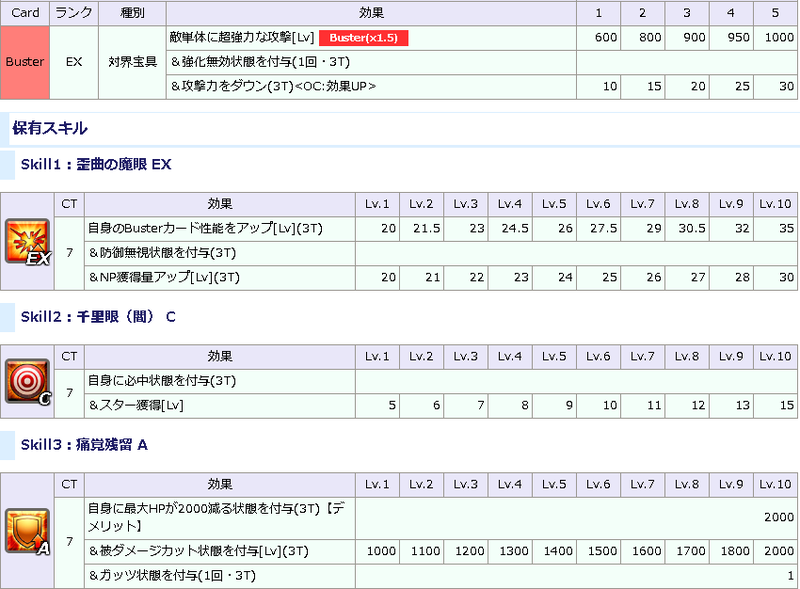The image size is (800, 589).
Task: Click ＆防御無視状態を付与(3T) row
Action: pos(220,253)
